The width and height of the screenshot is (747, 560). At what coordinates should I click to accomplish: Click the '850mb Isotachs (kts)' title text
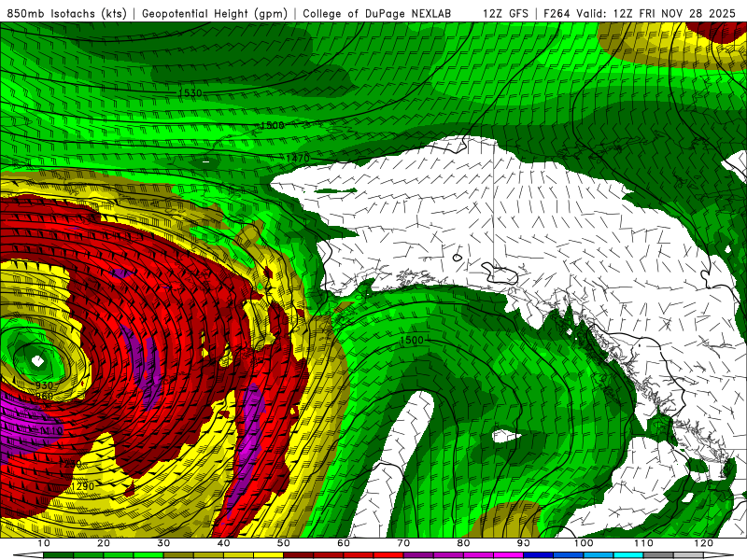pyautogui.click(x=67, y=13)
